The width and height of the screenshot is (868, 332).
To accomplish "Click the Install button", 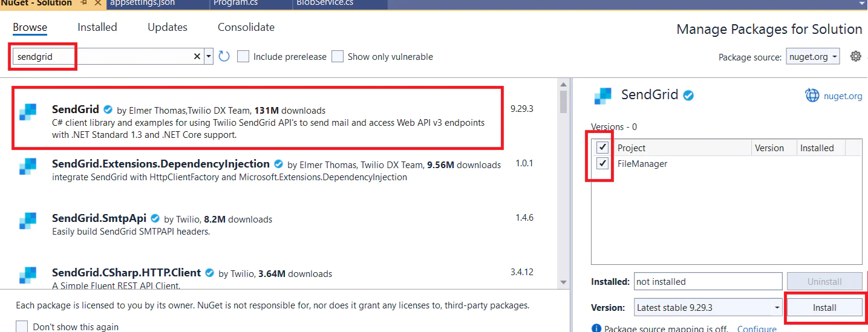I will [824, 307].
